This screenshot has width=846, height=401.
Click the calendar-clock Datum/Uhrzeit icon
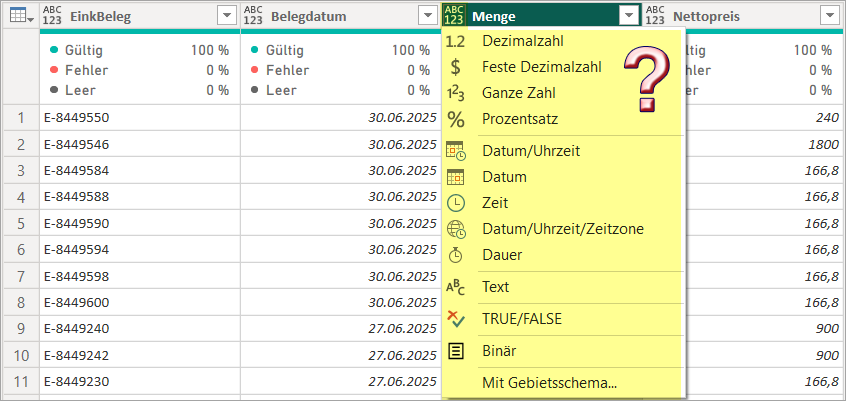[x=456, y=151]
